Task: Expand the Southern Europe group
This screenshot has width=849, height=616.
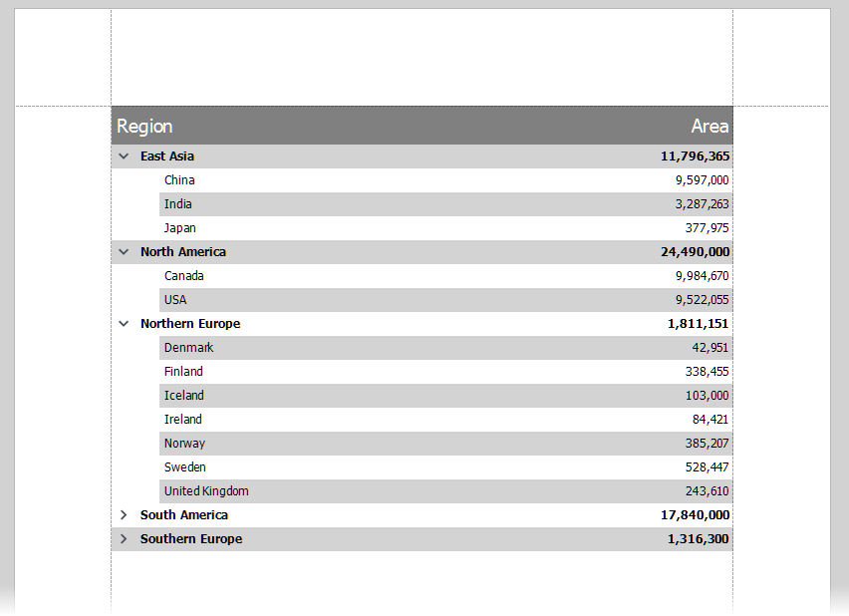Action: pos(124,539)
